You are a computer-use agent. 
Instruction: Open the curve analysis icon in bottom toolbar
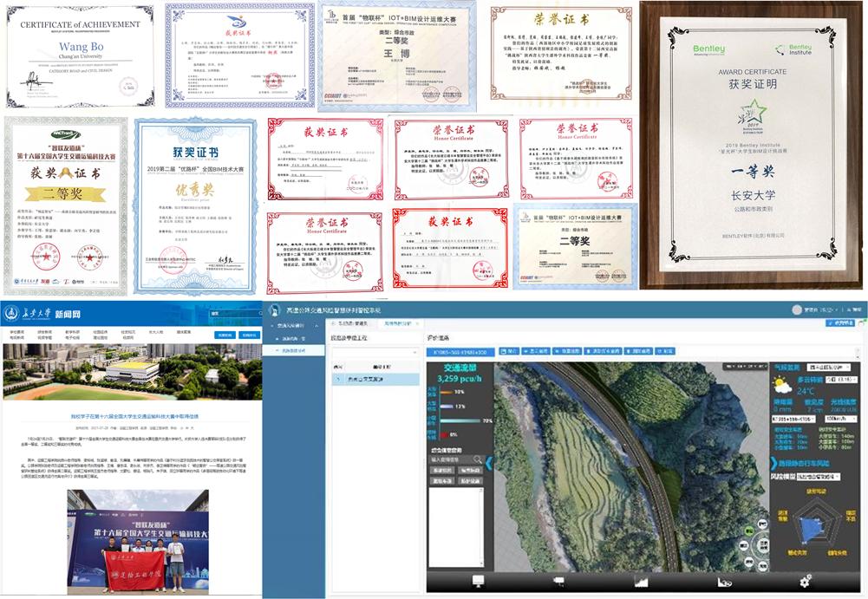pyautogui.click(x=724, y=582)
